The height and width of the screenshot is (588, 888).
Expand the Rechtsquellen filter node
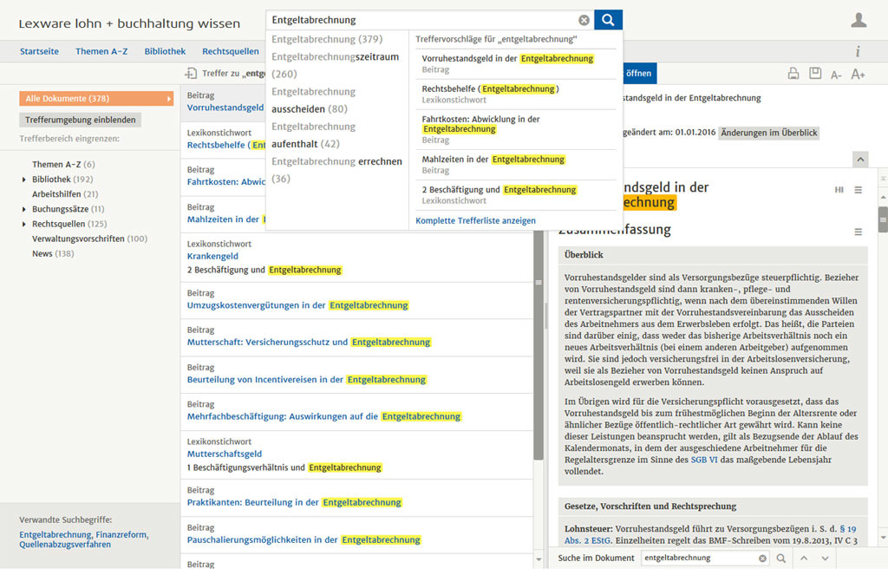point(23,225)
